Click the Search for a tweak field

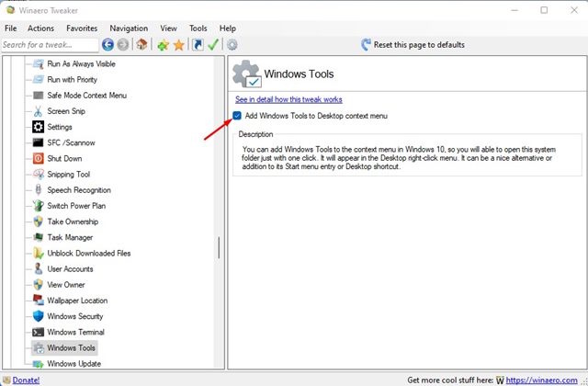click(50, 45)
